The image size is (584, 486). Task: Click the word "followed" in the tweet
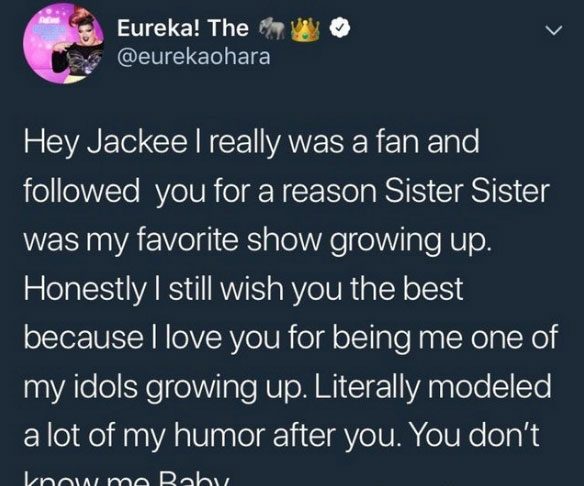(82, 192)
